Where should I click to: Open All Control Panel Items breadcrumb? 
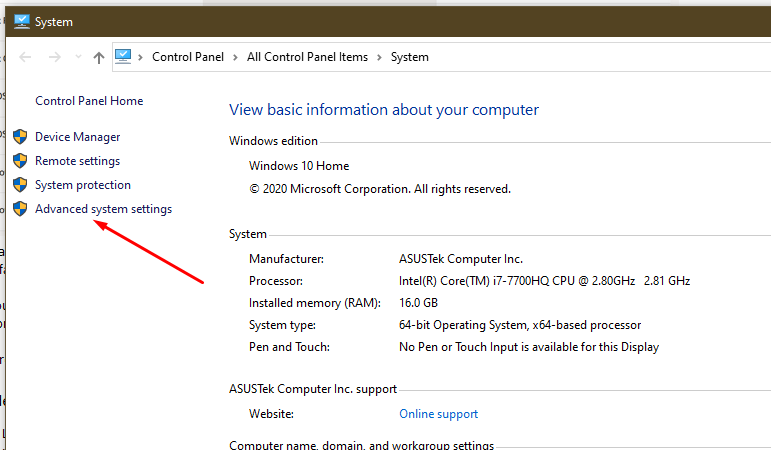307,57
